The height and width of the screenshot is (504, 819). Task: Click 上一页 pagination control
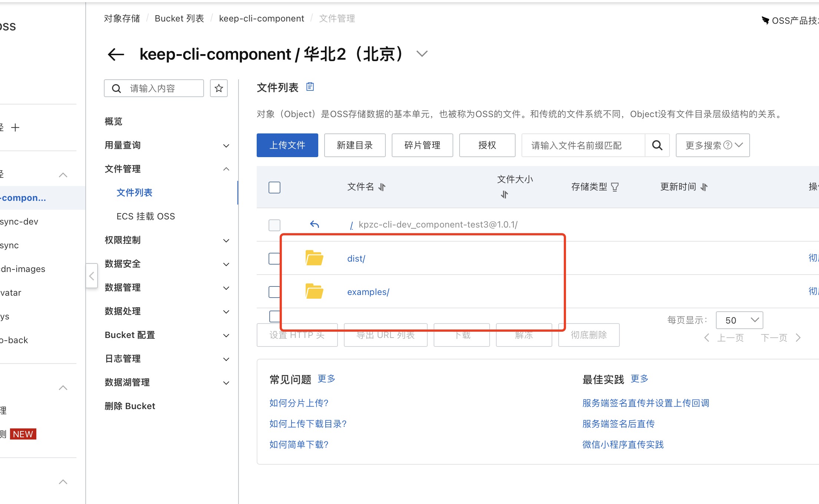(724, 338)
